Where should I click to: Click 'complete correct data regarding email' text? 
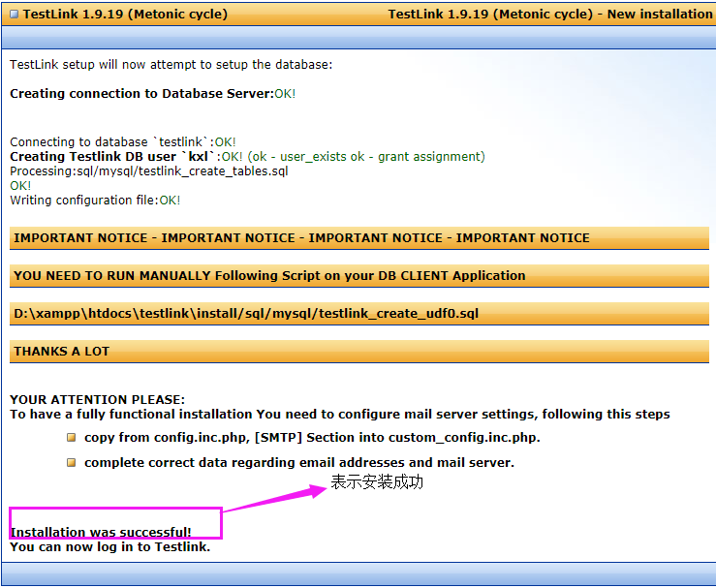299,463
